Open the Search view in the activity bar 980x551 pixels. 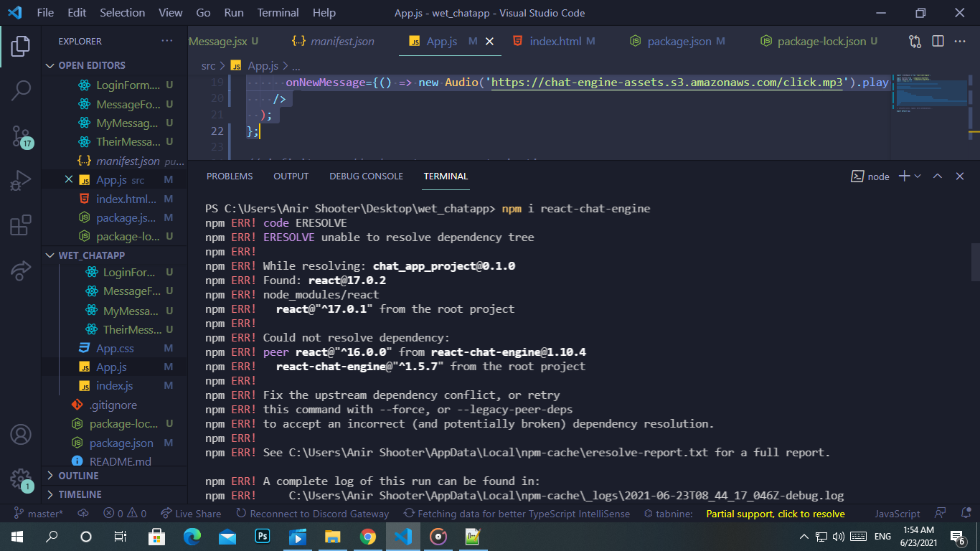[19, 90]
